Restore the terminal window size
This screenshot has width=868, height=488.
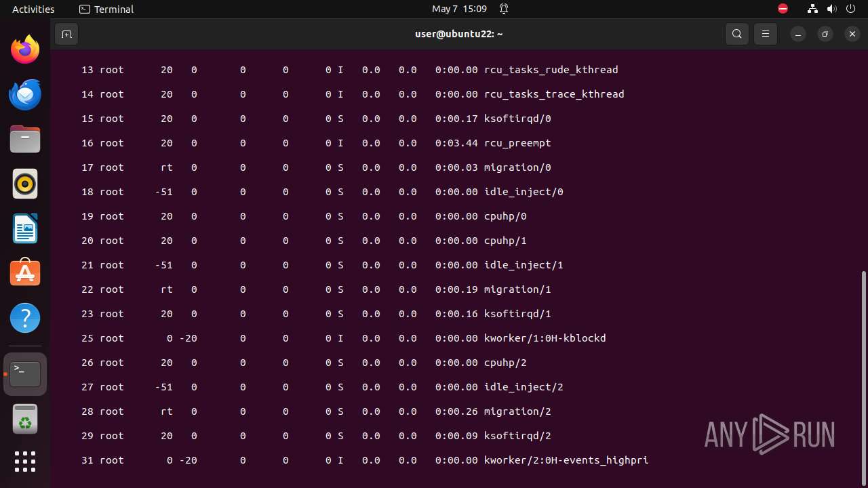click(825, 34)
